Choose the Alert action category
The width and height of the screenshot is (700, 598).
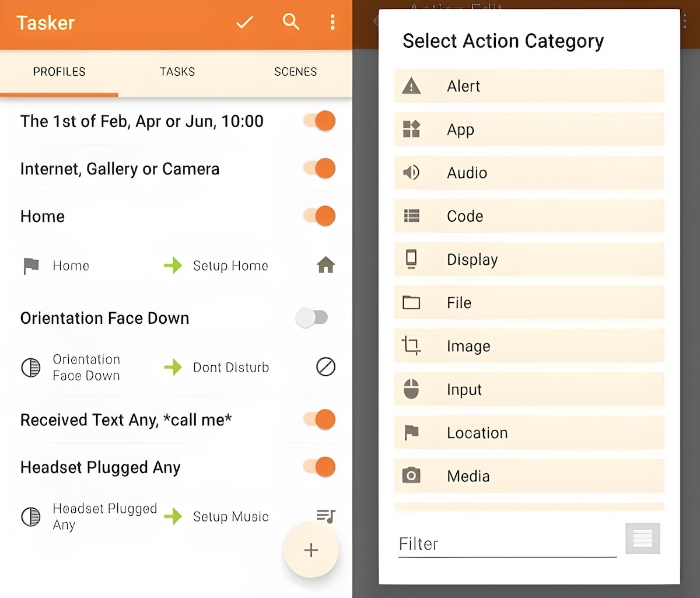tap(529, 86)
